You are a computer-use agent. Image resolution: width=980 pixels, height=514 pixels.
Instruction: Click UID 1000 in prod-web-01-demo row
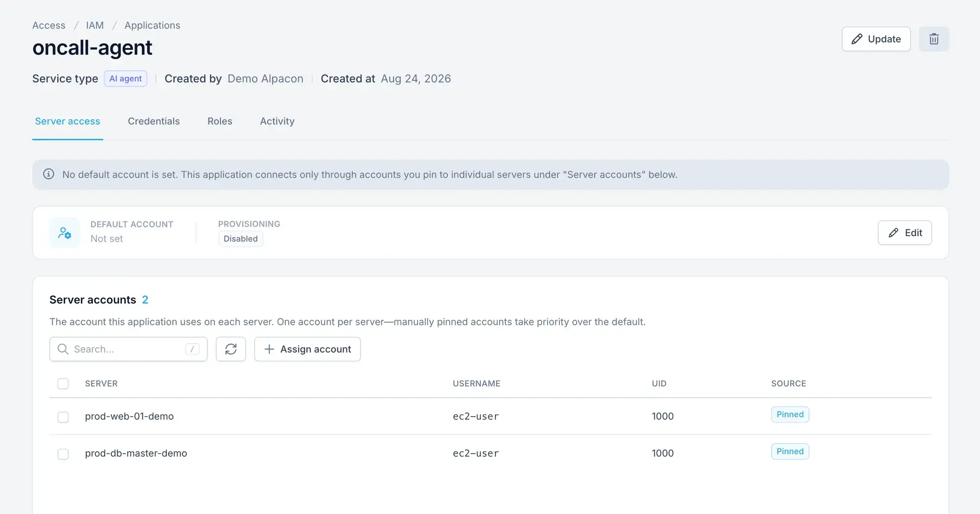tap(663, 416)
